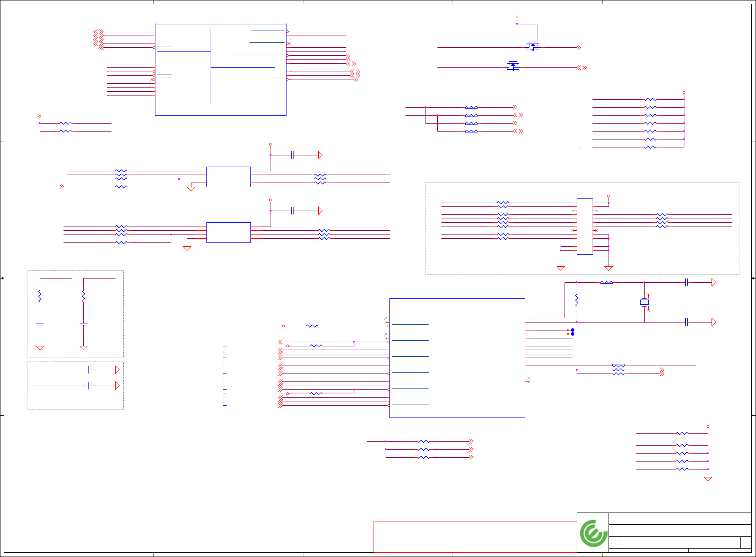Select the capacitor above the lower small IC
Screen dimensions: 756x557
292,211
